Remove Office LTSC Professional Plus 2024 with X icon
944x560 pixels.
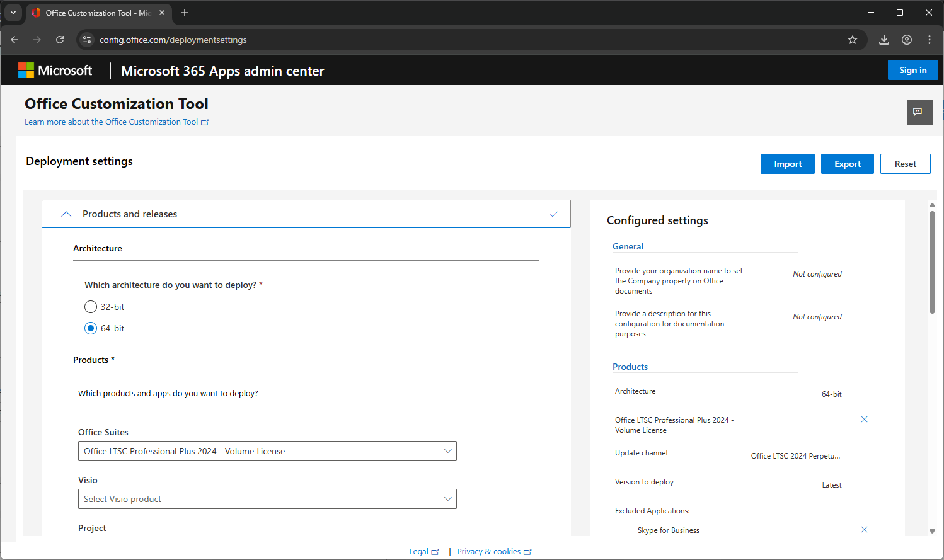[x=864, y=419]
